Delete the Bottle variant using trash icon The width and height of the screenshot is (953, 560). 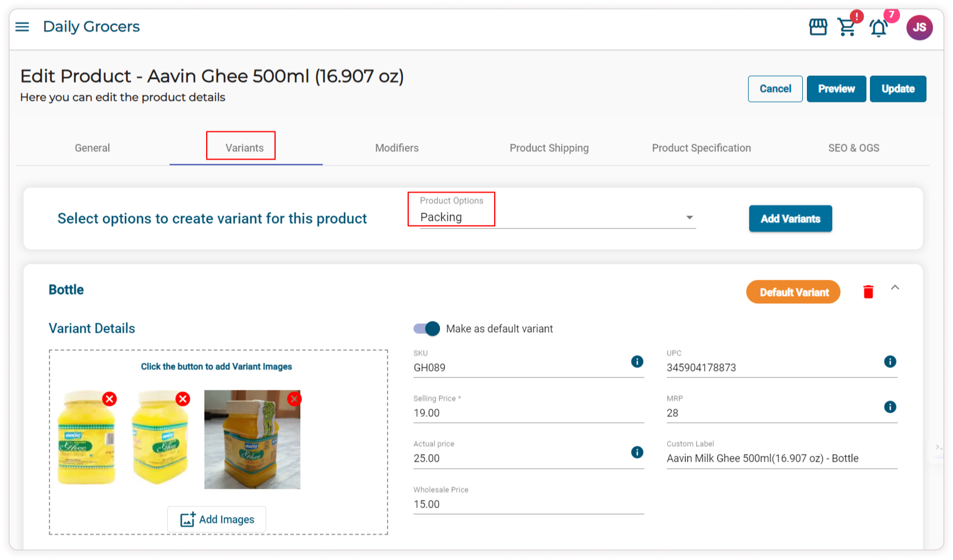[868, 292]
